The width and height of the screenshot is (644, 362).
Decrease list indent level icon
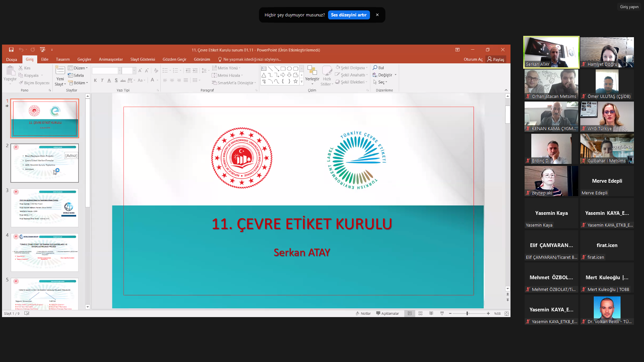click(188, 70)
